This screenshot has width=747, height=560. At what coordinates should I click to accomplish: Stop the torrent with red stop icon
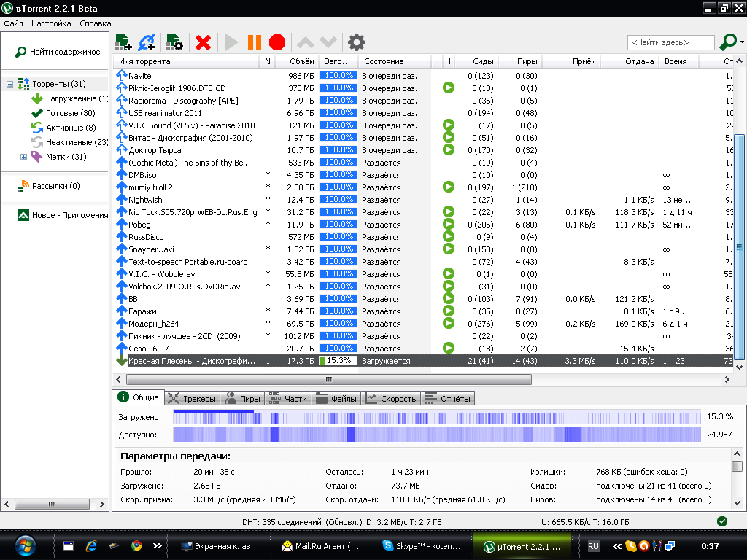point(277,42)
